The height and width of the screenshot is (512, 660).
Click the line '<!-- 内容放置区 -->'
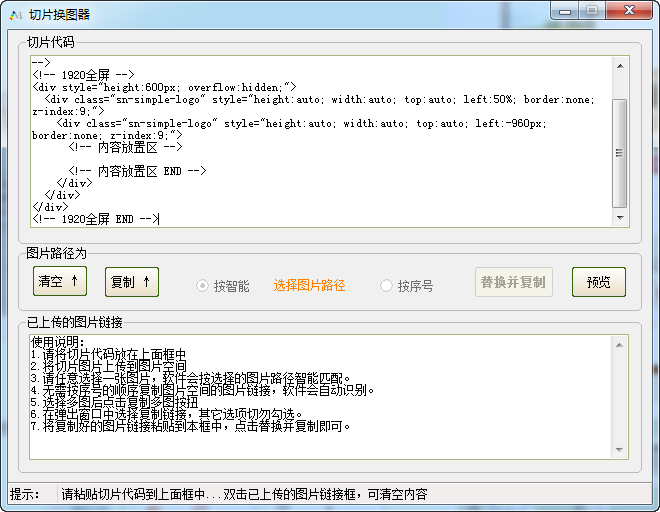point(125,147)
